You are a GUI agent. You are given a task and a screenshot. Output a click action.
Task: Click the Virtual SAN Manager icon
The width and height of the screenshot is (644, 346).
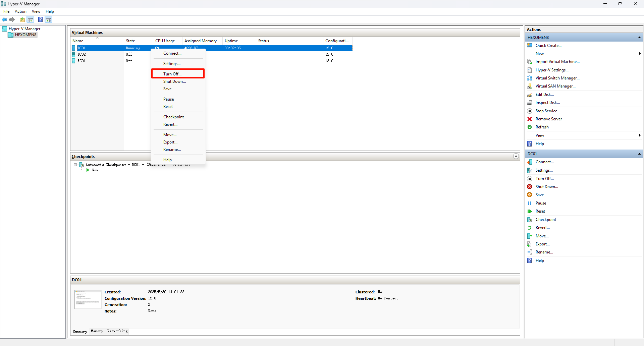coord(530,86)
